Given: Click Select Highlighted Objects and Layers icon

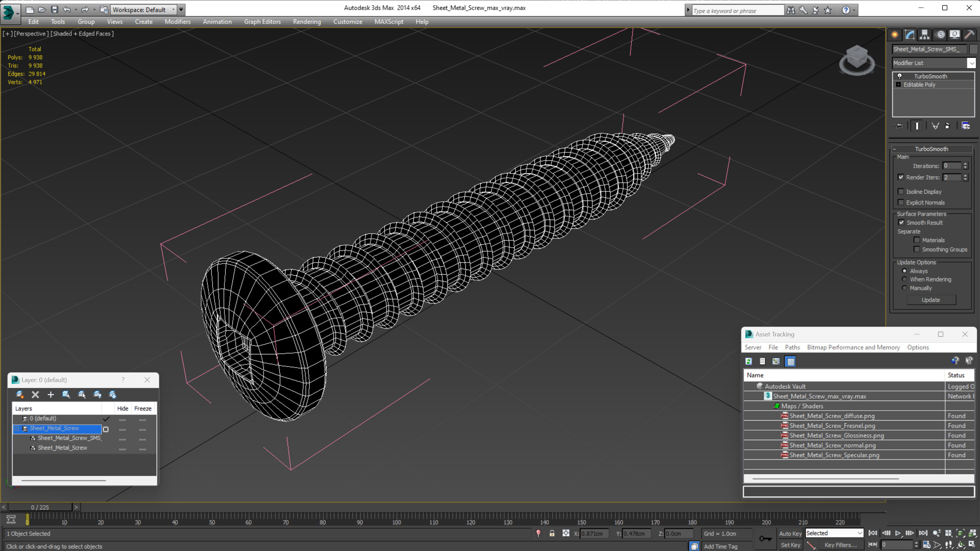Looking at the screenshot, I should (x=66, y=394).
